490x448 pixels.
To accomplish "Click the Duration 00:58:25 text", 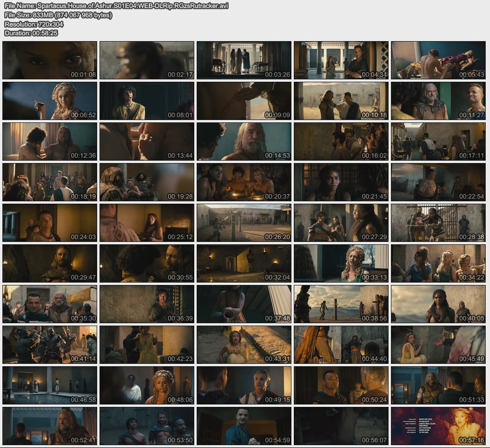I will (x=31, y=33).
